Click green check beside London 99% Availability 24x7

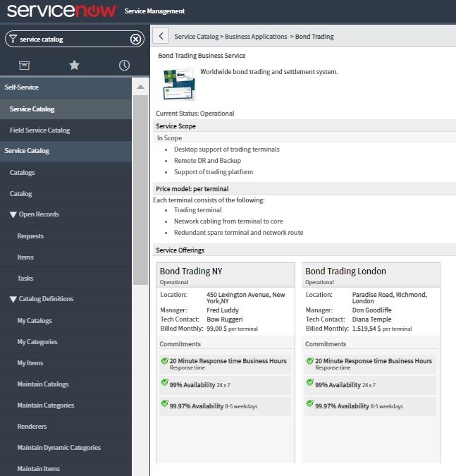click(310, 382)
